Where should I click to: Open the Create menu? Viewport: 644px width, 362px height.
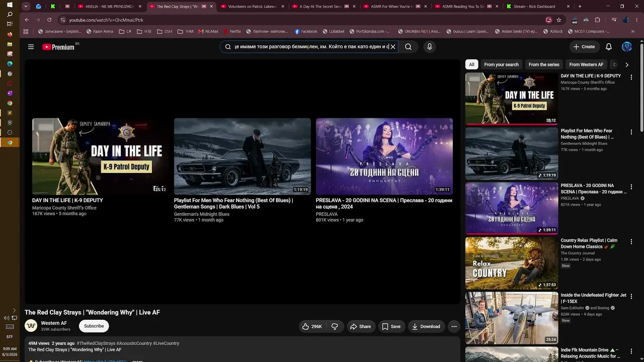584,47
